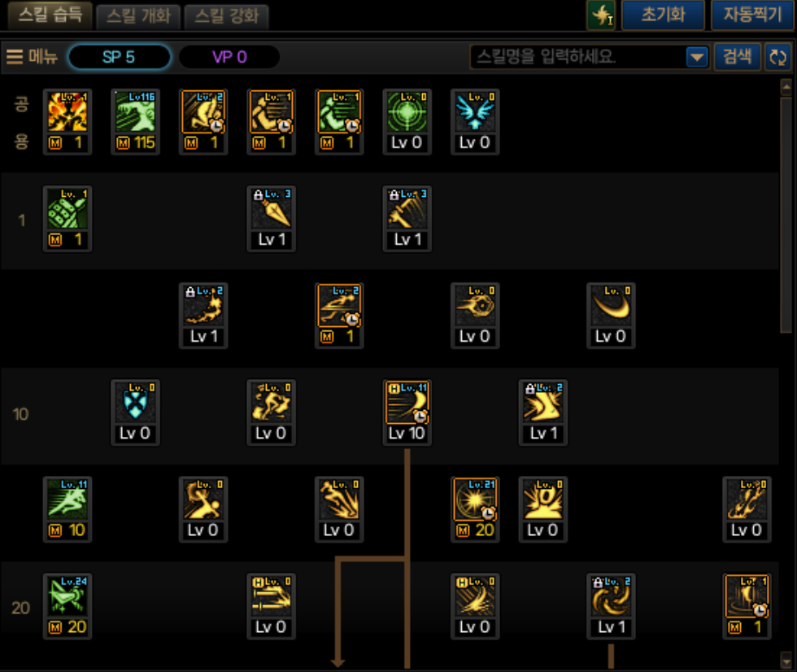Click the green gauntlet skill icon
The height and width of the screenshot is (672, 797).
coord(68,208)
